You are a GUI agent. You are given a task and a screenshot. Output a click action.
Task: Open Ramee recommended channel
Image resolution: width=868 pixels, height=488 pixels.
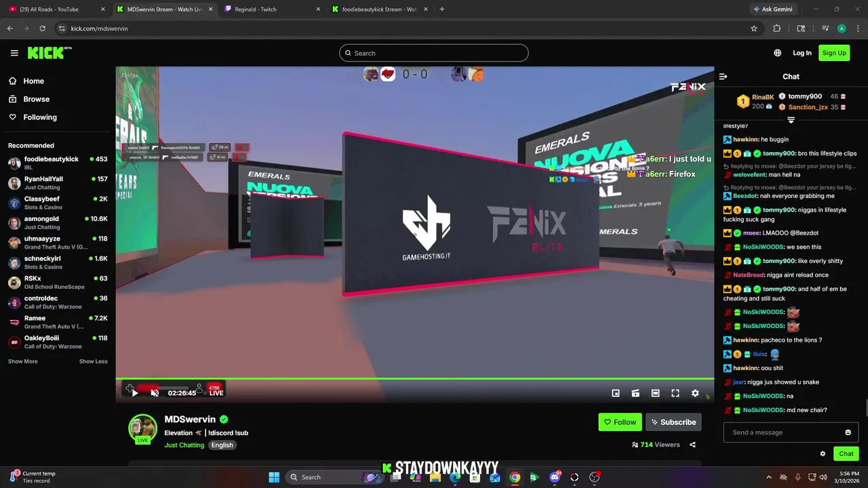click(x=58, y=322)
